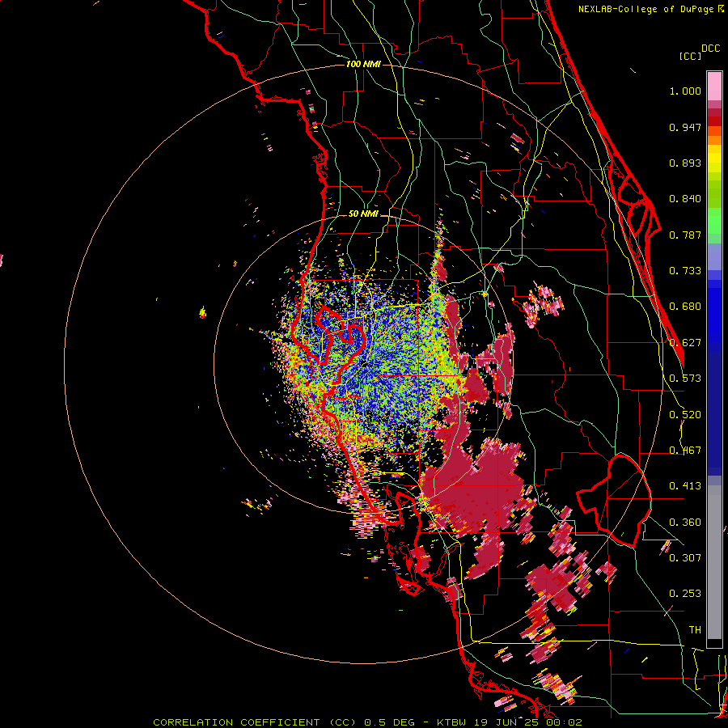This screenshot has width=728, height=728.
Task: Click the 0.307 scale value
Action: click(x=685, y=557)
